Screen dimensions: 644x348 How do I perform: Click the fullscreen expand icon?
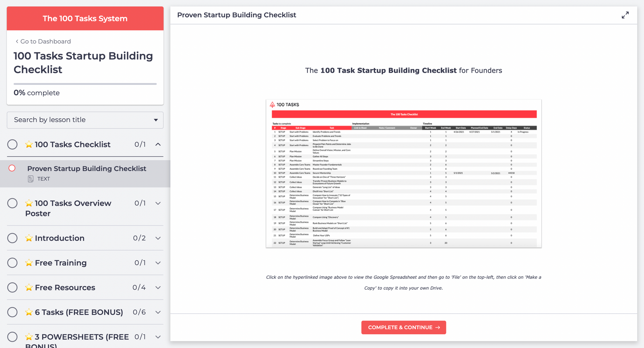click(625, 15)
